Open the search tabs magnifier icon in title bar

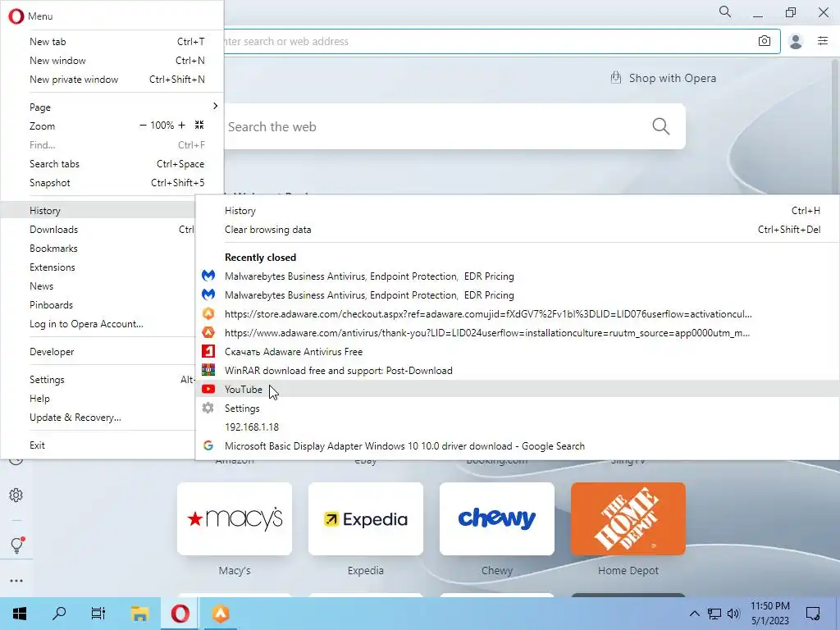click(x=725, y=11)
